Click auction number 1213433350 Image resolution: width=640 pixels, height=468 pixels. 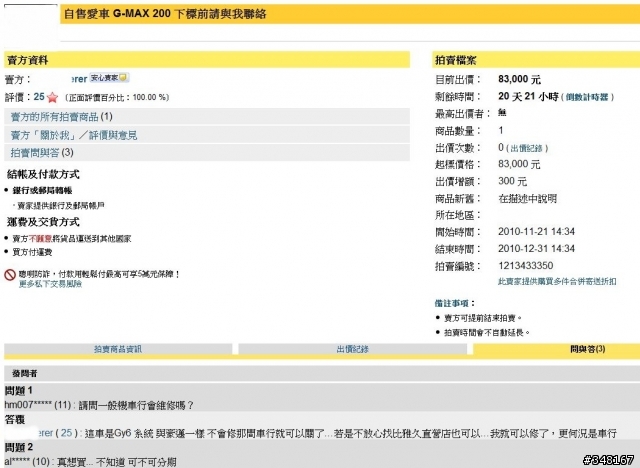coord(526,266)
